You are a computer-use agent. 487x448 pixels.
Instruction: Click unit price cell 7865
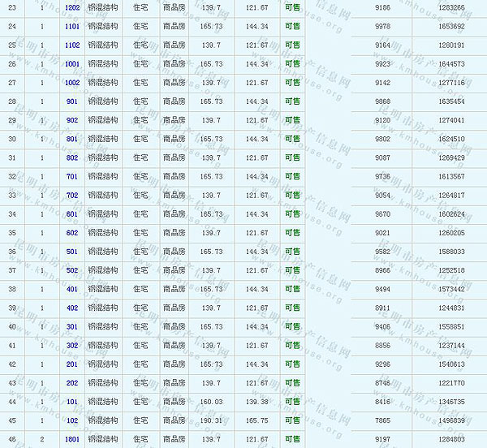pos(383,420)
